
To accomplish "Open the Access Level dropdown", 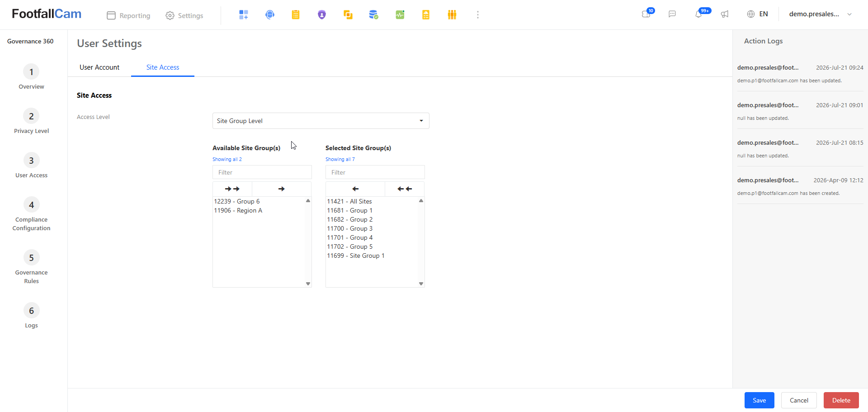I will [321, 121].
